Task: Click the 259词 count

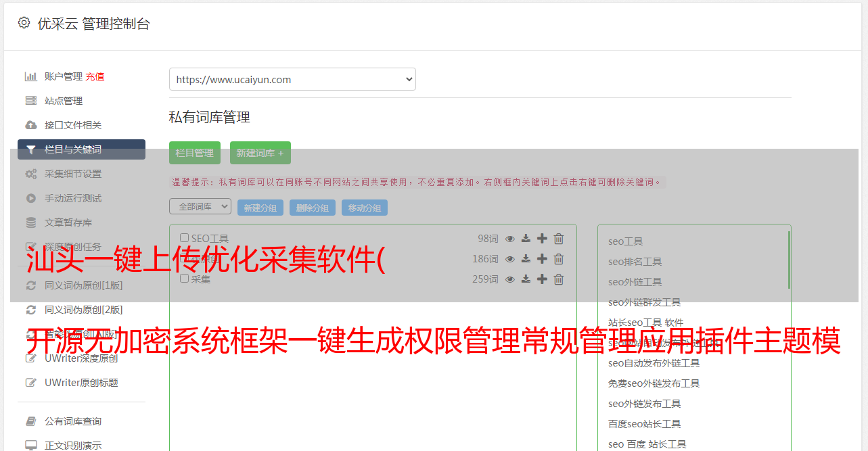Action: pos(485,279)
